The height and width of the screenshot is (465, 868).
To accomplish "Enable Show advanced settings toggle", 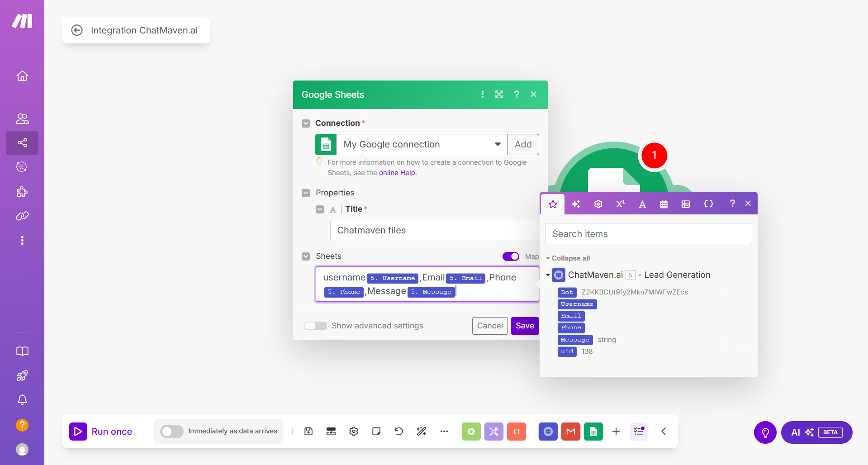I will tap(316, 326).
